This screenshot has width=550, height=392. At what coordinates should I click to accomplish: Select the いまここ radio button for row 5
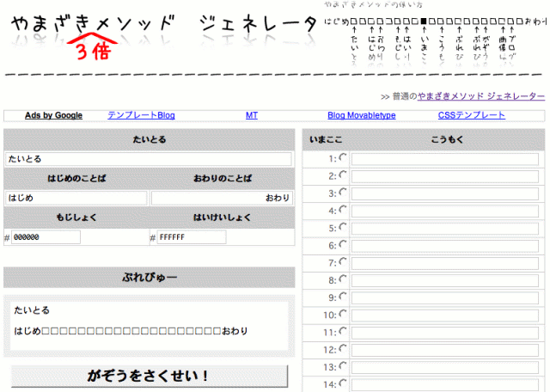pos(344,244)
